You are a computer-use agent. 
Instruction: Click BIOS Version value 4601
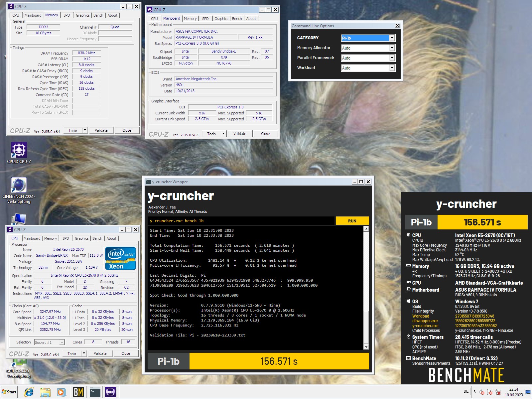pos(224,85)
